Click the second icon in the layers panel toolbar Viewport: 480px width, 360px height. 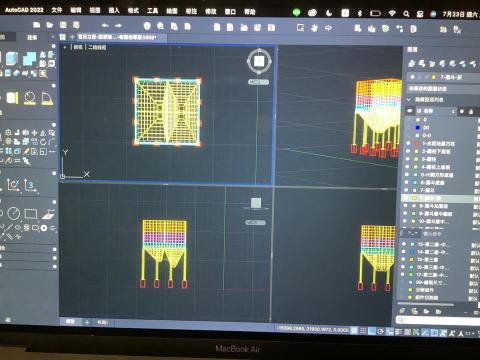[422, 63]
